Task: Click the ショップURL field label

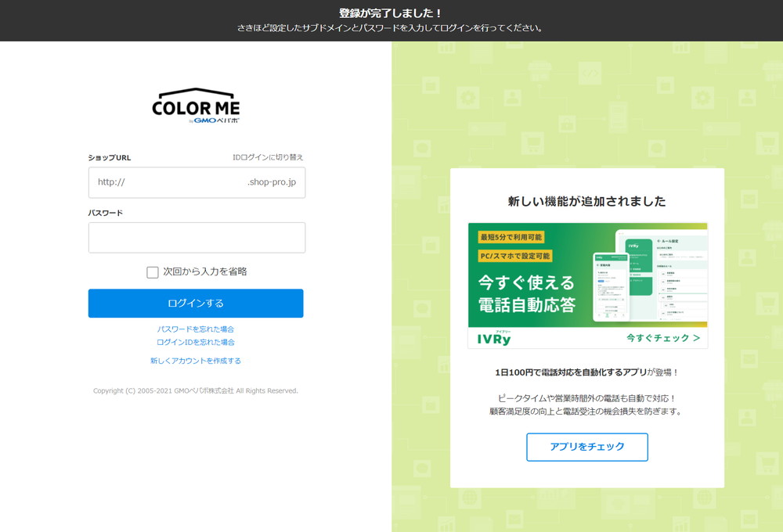Action: (x=110, y=158)
